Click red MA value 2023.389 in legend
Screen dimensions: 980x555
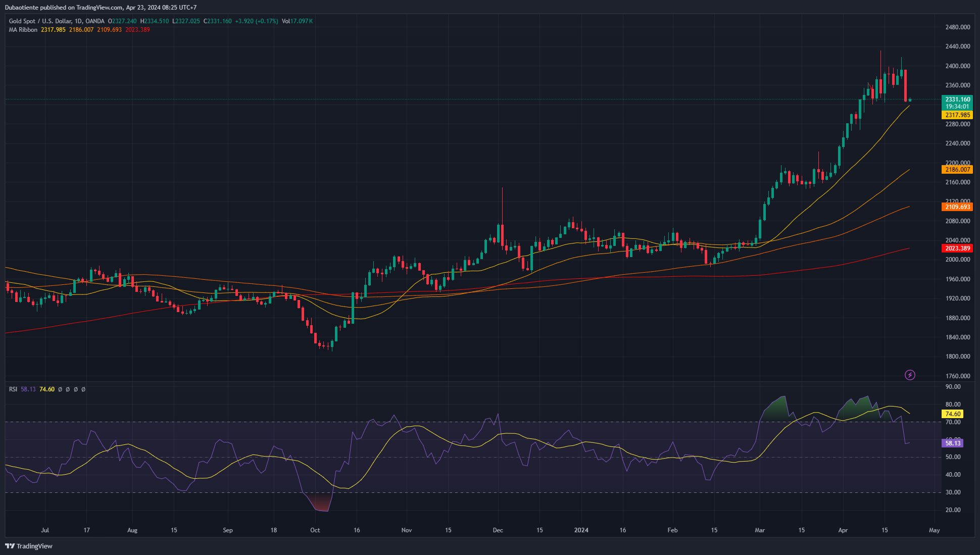pos(137,30)
